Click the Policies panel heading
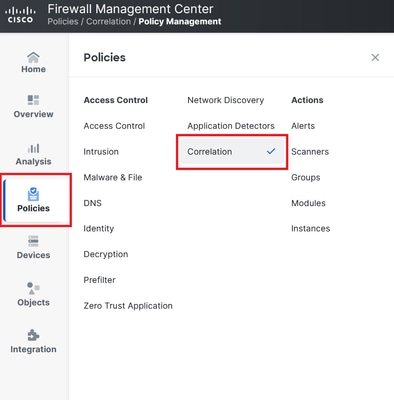The image size is (394, 400). [105, 58]
